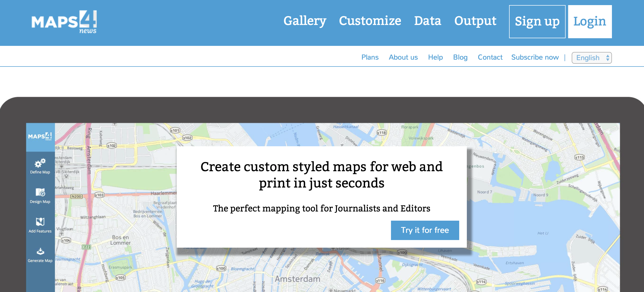Screen dimensions: 644x292
Task: Click the 's116' road marker on the map
Action: click(380, 281)
